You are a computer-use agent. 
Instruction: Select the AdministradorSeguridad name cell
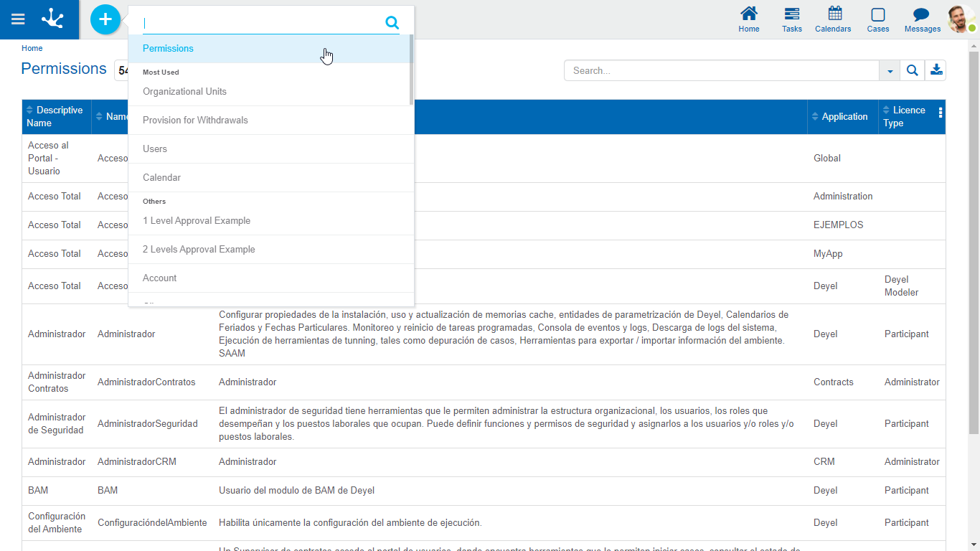tap(148, 424)
